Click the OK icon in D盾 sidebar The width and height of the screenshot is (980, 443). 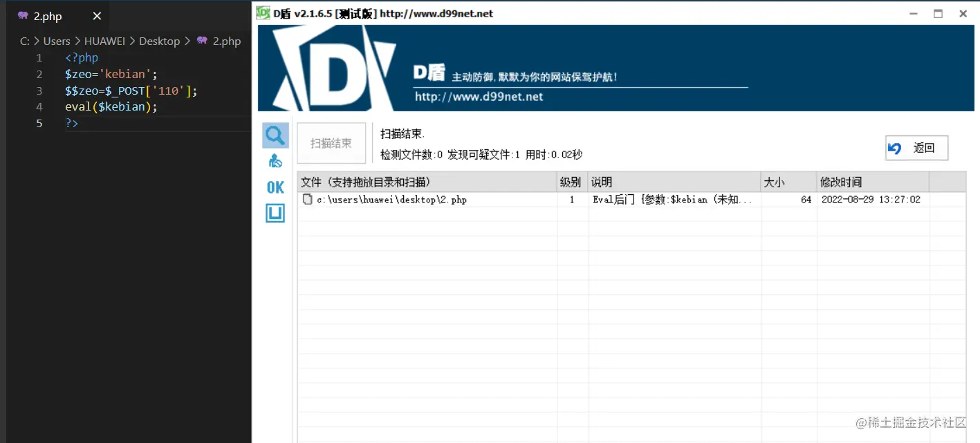[x=275, y=187]
